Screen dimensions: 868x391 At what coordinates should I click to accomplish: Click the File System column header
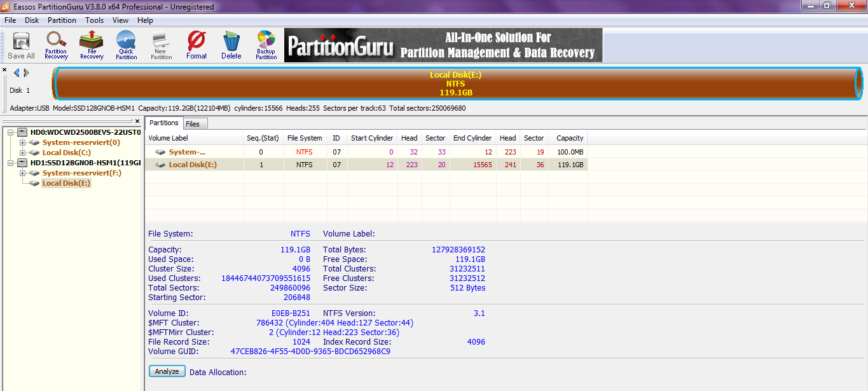click(305, 138)
